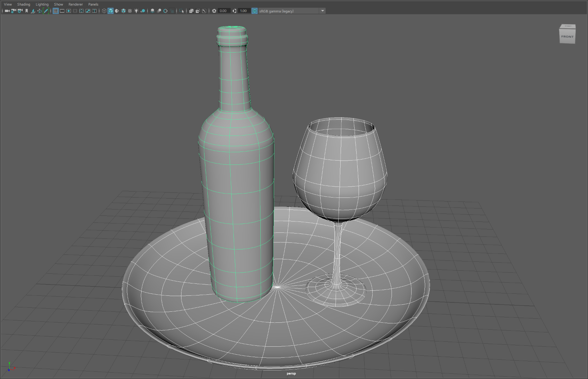
Task: Switch to Smooth Shade All mode
Action: [111, 11]
